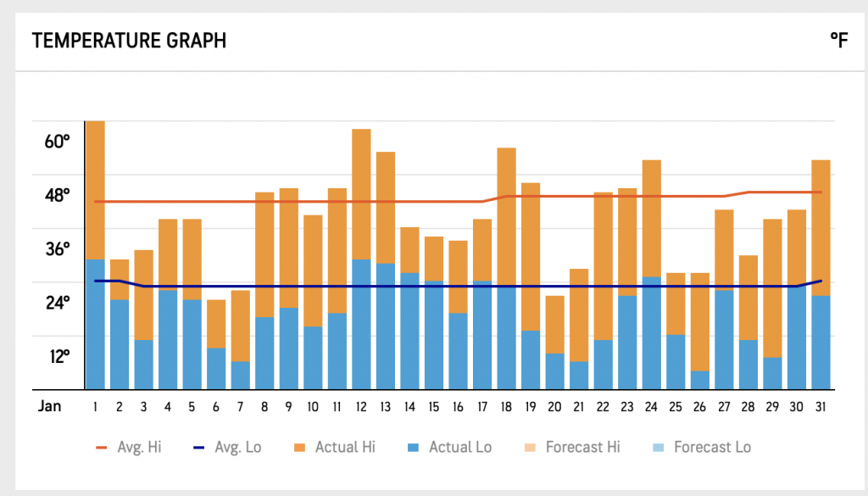Toggle the Avg. Lo legend series
Screen dimensions: 868x496
click(227, 448)
